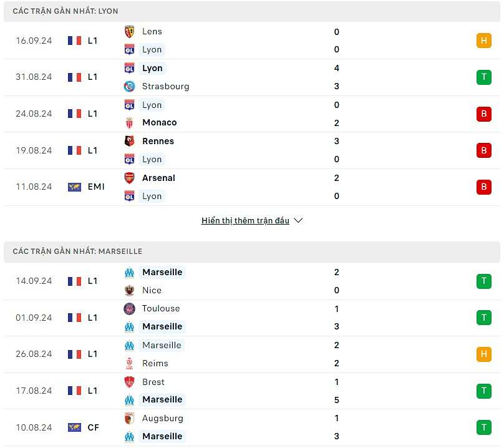This screenshot has width=504, height=448.
Task: Click the red B badge for Arsenal match
Action: tap(483, 187)
